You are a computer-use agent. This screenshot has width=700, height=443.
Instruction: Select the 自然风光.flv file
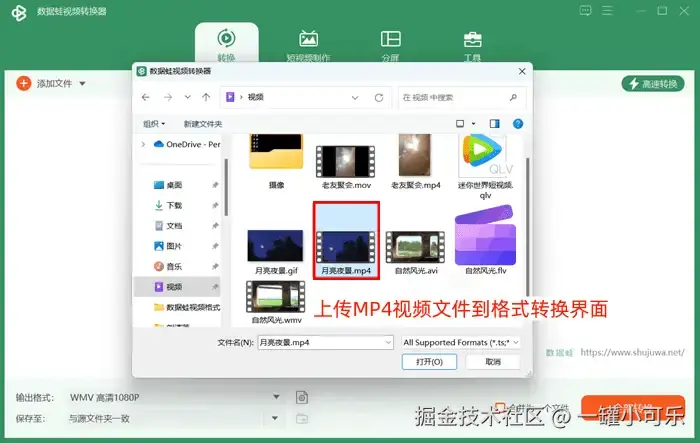[485, 240]
